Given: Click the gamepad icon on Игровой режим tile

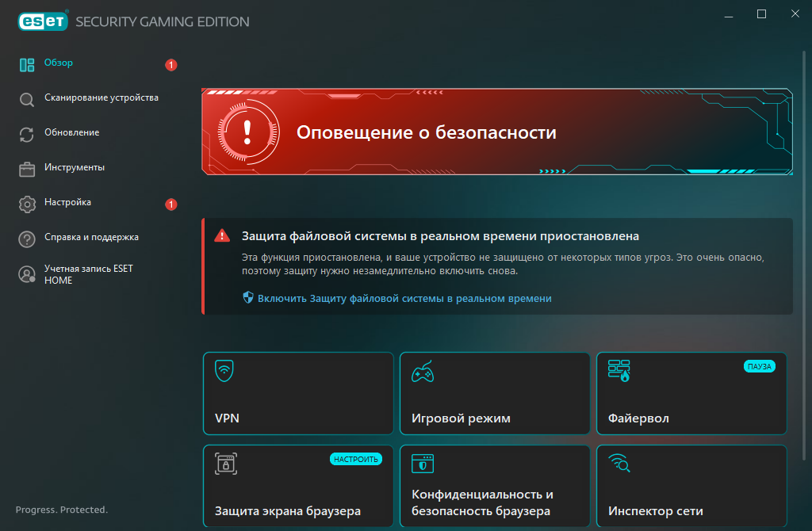Looking at the screenshot, I should click(423, 372).
